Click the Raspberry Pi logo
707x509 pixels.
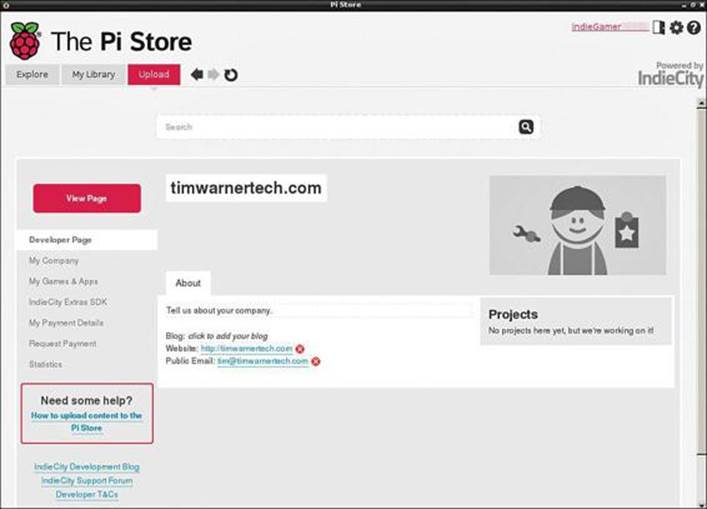click(x=25, y=41)
